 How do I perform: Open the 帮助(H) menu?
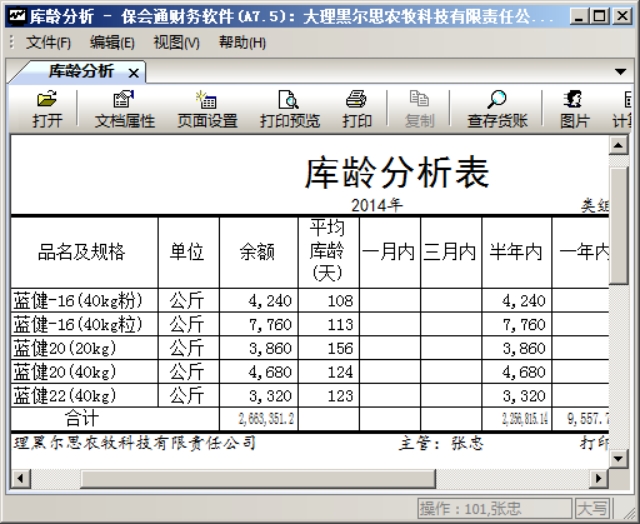[x=242, y=42]
